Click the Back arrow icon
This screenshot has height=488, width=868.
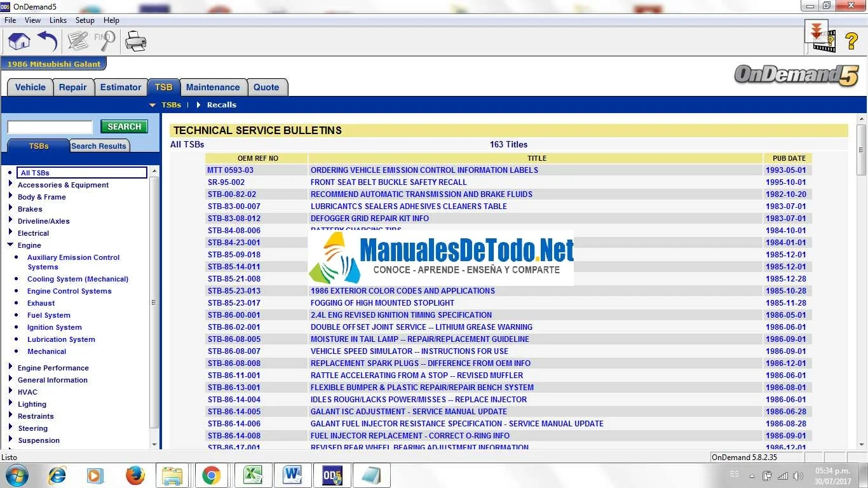pyautogui.click(x=48, y=42)
